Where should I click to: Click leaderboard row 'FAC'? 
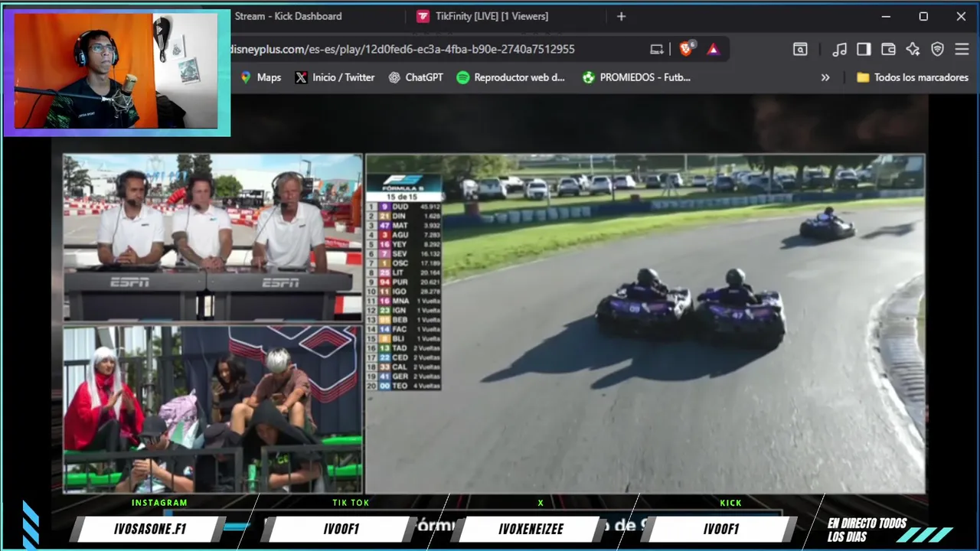[403, 329]
